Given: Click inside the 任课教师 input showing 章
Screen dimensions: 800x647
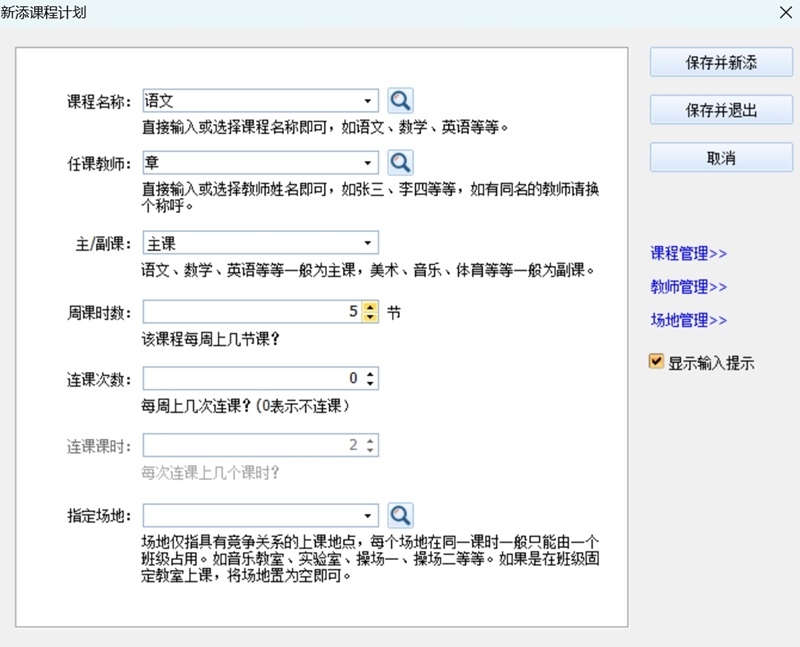Looking at the screenshot, I should (250, 162).
